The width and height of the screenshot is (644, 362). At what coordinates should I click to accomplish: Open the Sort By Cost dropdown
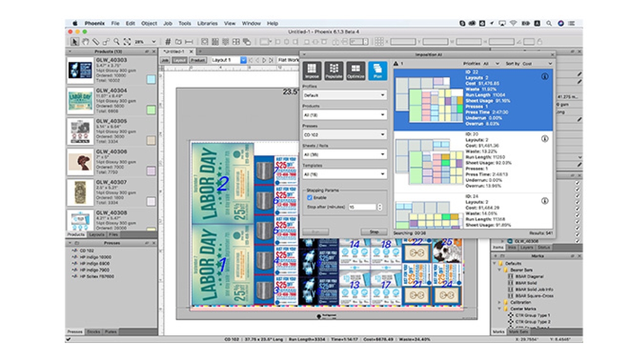537,64
